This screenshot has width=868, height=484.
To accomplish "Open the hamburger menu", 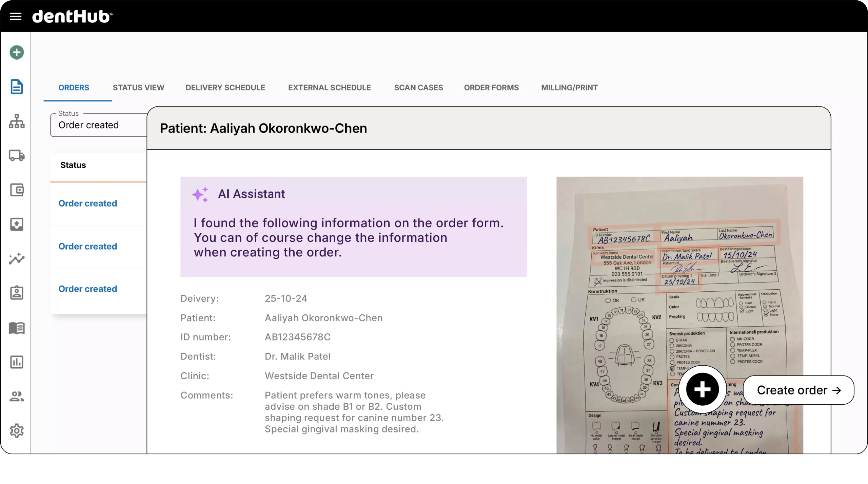I will pos(16,16).
